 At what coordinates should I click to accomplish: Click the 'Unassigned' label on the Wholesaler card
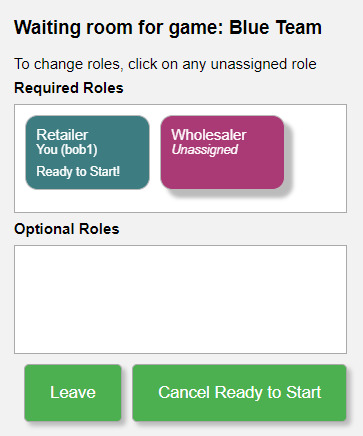(205, 150)
